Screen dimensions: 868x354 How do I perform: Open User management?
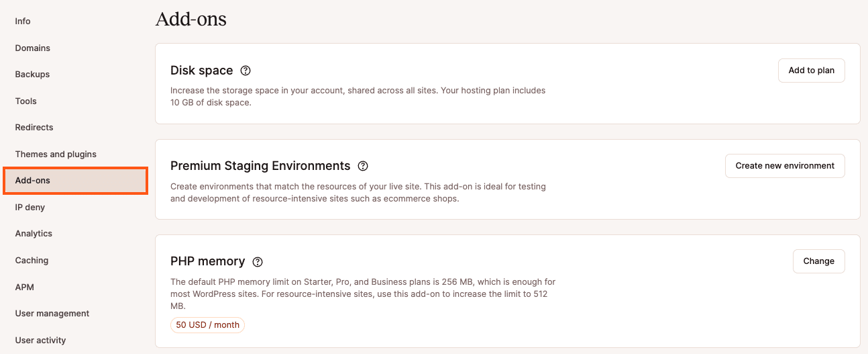pyautogui.click(x=52, y=314)
